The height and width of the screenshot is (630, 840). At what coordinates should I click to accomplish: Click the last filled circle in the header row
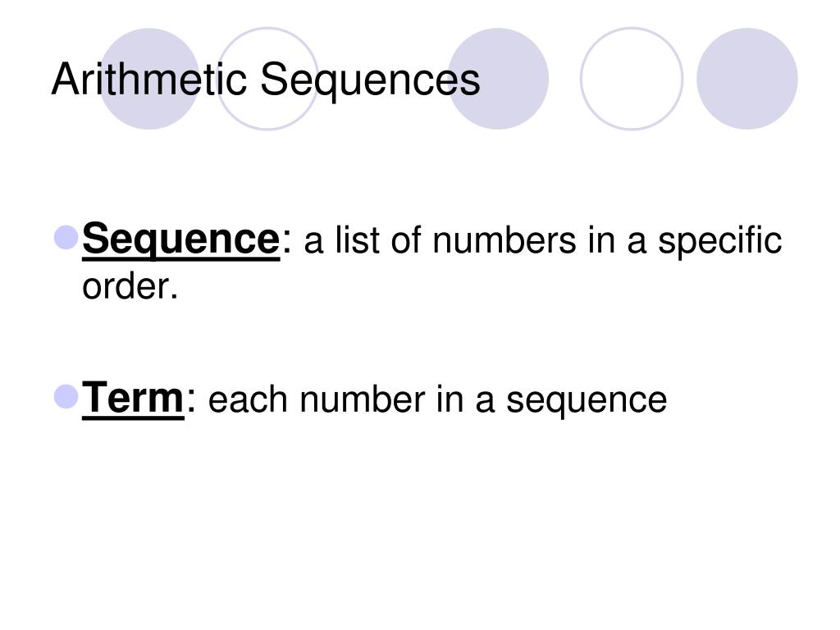(747, 79)
